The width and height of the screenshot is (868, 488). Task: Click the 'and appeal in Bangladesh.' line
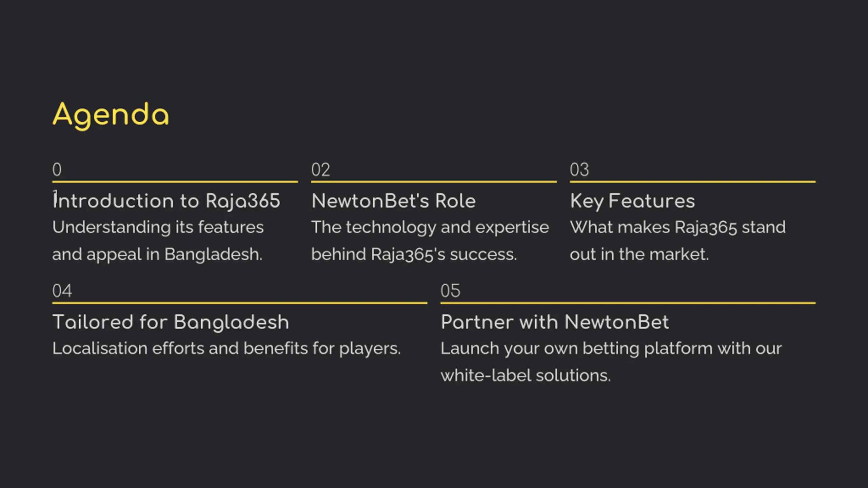[x=157, y=255]
